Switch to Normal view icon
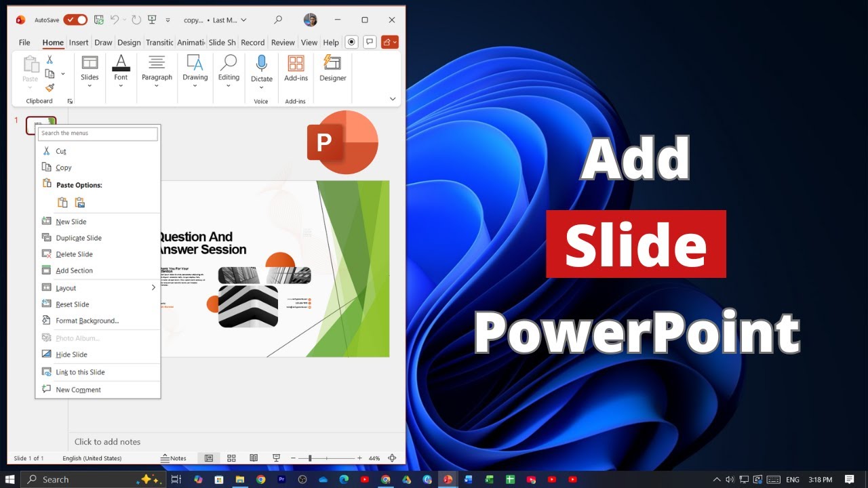 [x=209, y=458]
